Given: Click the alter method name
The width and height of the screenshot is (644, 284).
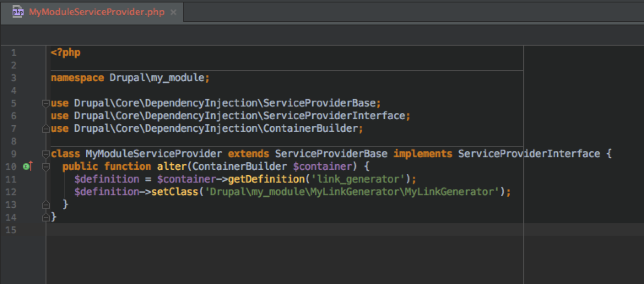Looking at the screenshot, I should [x=172, y=166].
